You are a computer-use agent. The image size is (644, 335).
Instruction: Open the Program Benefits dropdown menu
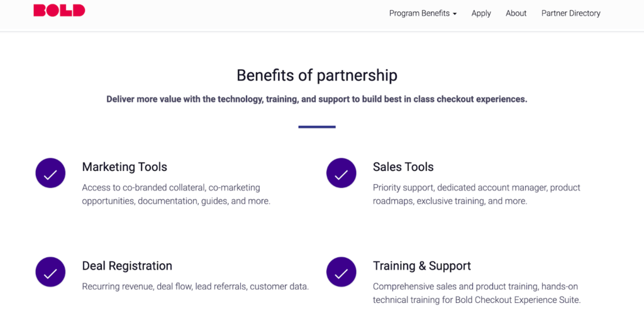(423, 13)
